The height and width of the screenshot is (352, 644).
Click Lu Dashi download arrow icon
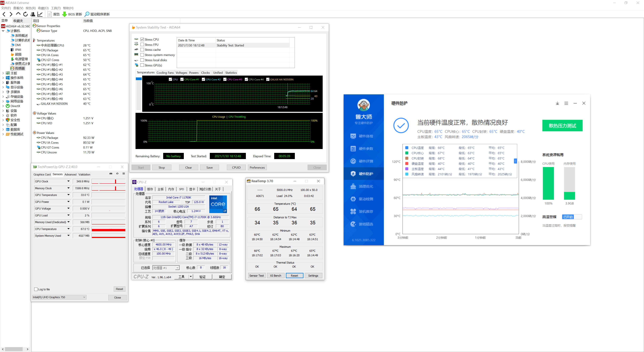557,103
